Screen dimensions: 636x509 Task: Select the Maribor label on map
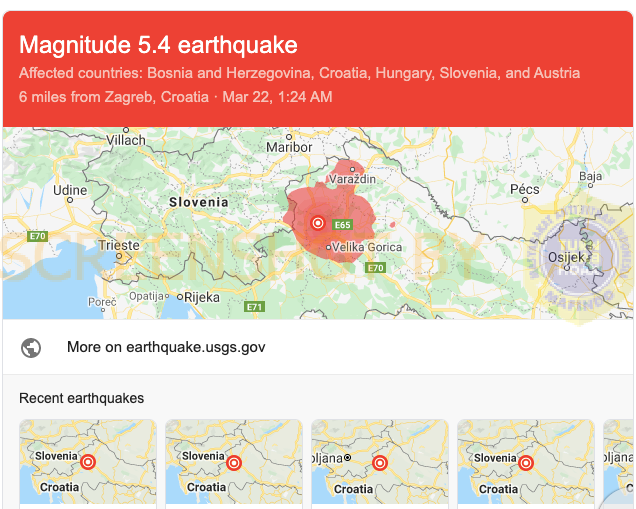click(x=289, y=147)
